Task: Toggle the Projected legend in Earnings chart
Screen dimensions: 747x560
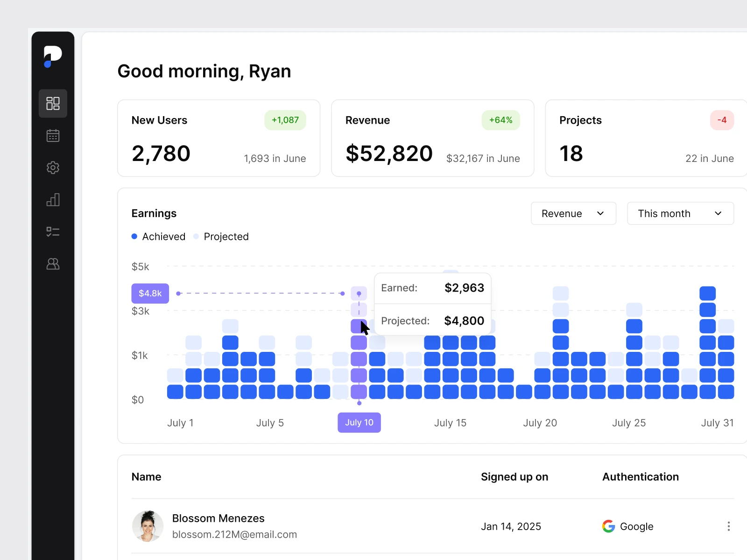Action: 220,237
